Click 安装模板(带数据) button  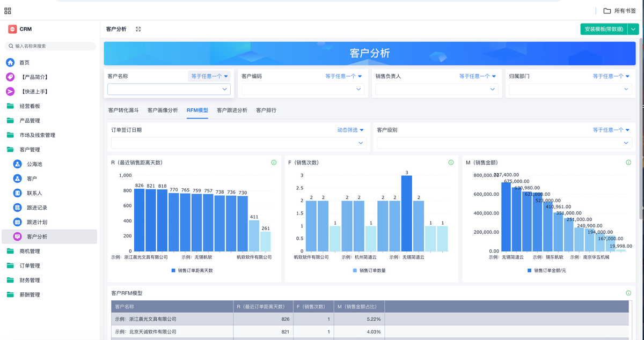(604, 29)
